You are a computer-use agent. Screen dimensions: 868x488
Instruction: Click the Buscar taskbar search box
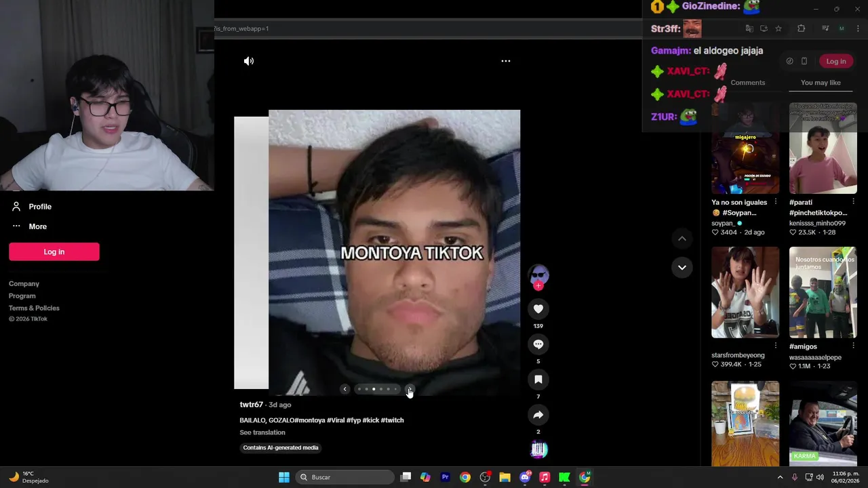click(346, 477)
